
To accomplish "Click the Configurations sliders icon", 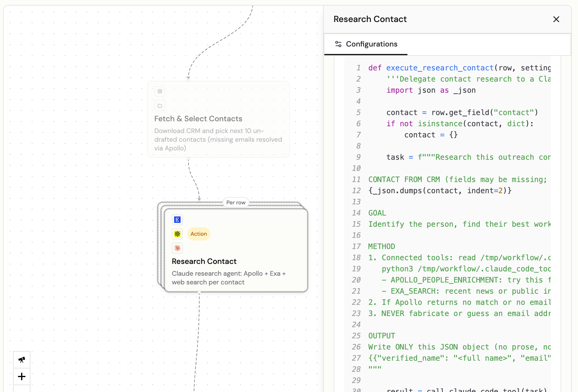I will click(338, 44).
